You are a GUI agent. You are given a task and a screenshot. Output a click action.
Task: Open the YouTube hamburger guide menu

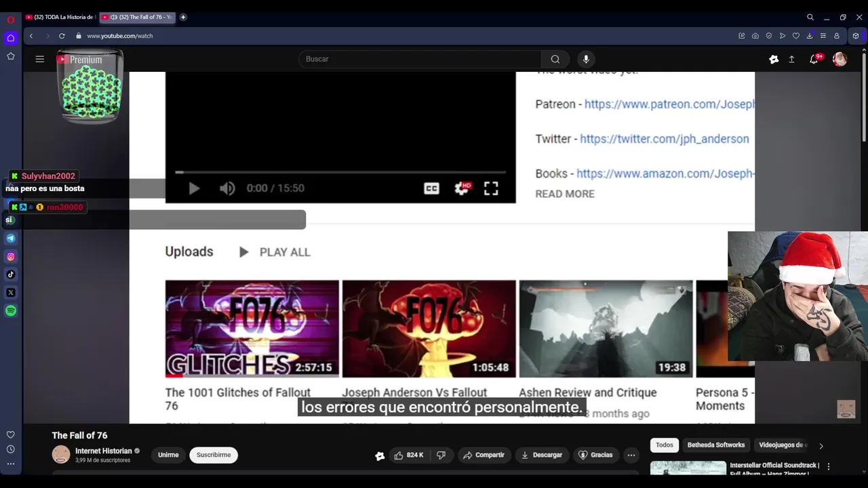(x=40, y=59)
